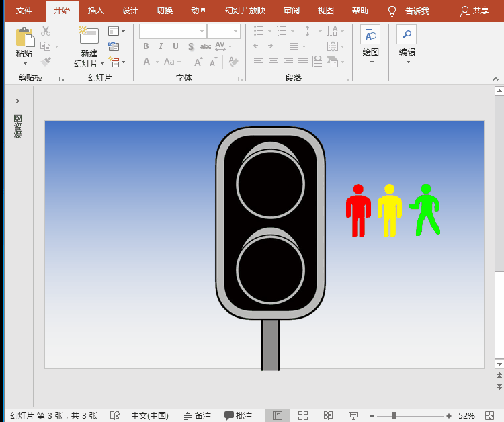
Task: Click the Copy icon
Action: 45,46
